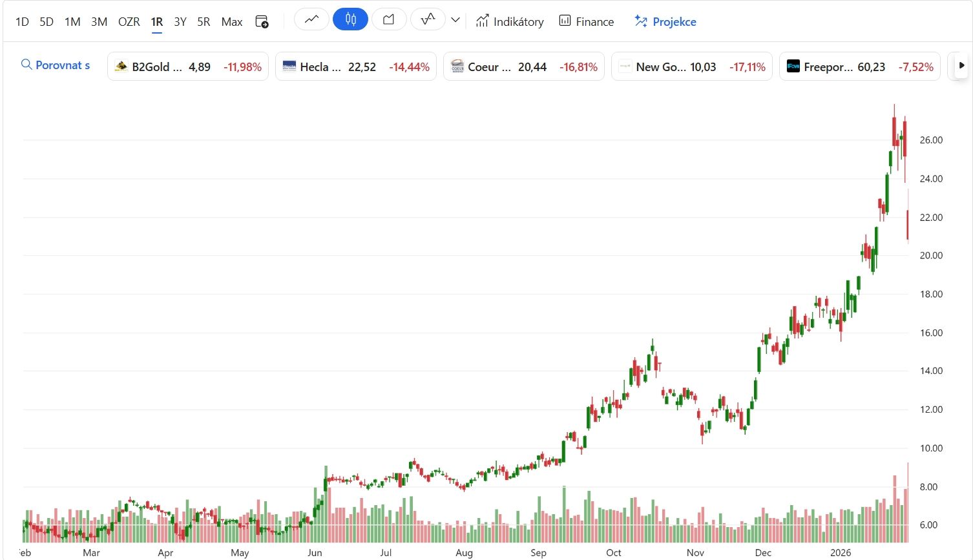The height and width of the screenshot is (560, 973).
Task: Select the B2Gold comparison chip
Action: (x=187, y=66)
